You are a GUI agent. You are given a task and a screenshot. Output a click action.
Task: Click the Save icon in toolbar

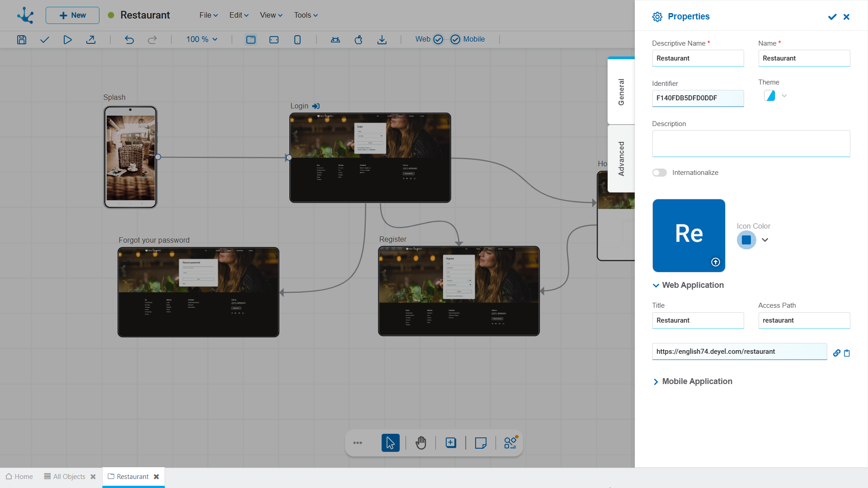(x=21, y=40)
